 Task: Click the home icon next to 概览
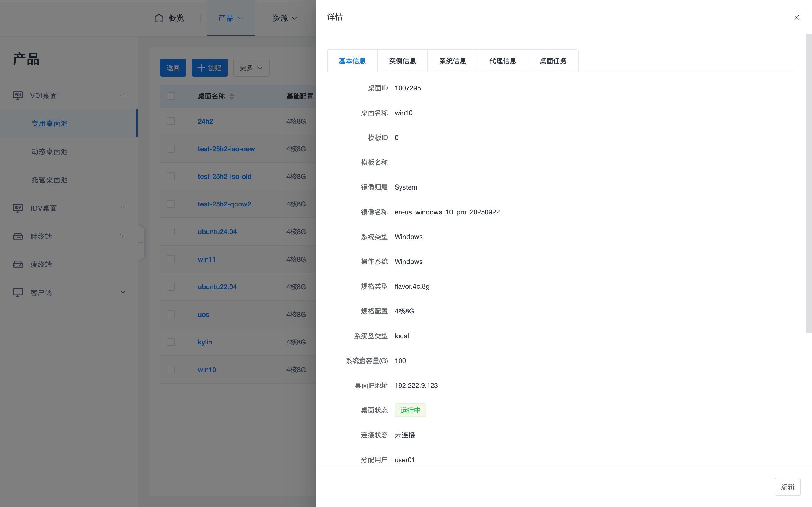[x=159, y=18]
